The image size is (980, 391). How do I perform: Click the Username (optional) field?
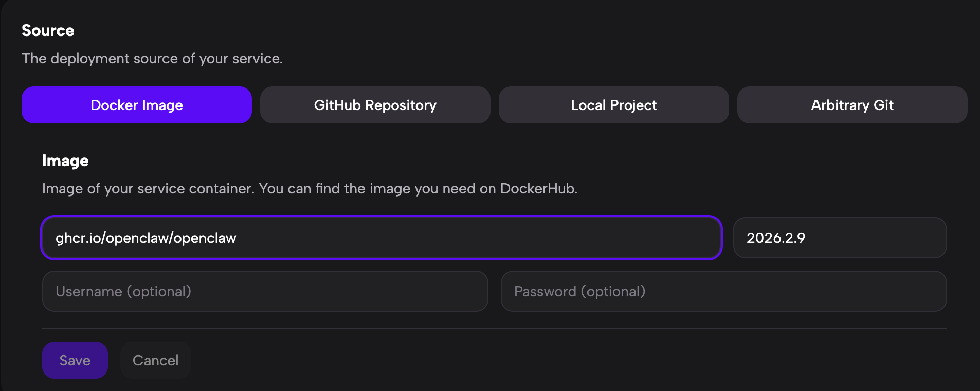pyautogui.click(x=265, y=291)
